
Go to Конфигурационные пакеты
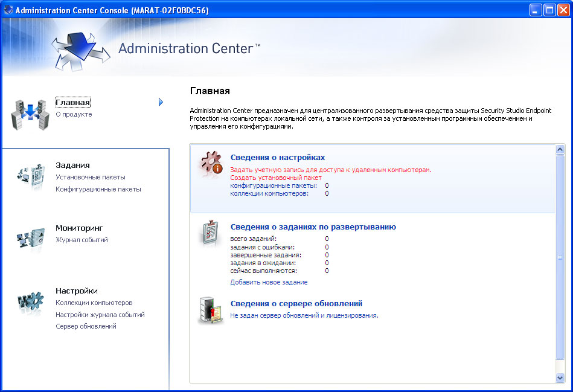[x=98, y=189]
